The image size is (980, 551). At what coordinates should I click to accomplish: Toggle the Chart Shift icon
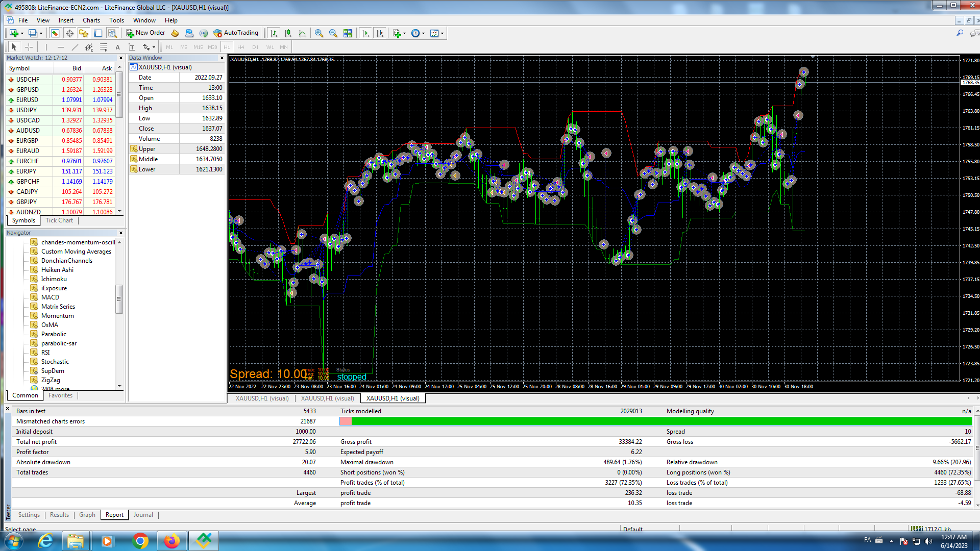click(x=380, y=33)
